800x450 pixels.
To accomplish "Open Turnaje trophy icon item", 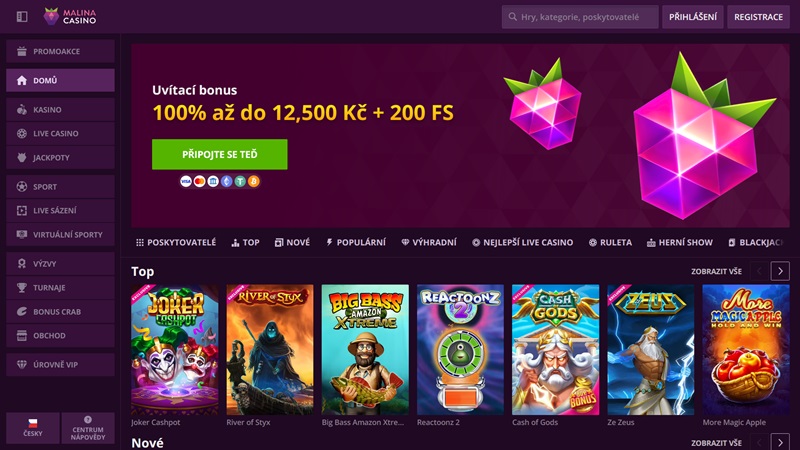I will pos(60,288).
